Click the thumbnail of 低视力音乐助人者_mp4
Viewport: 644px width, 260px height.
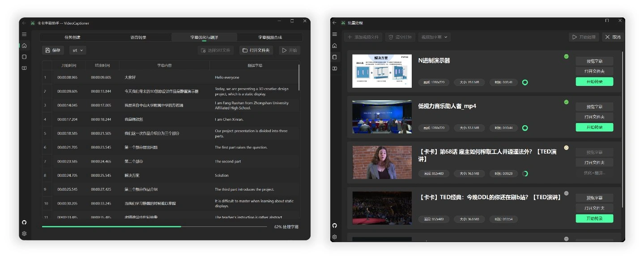coord(382,117)
